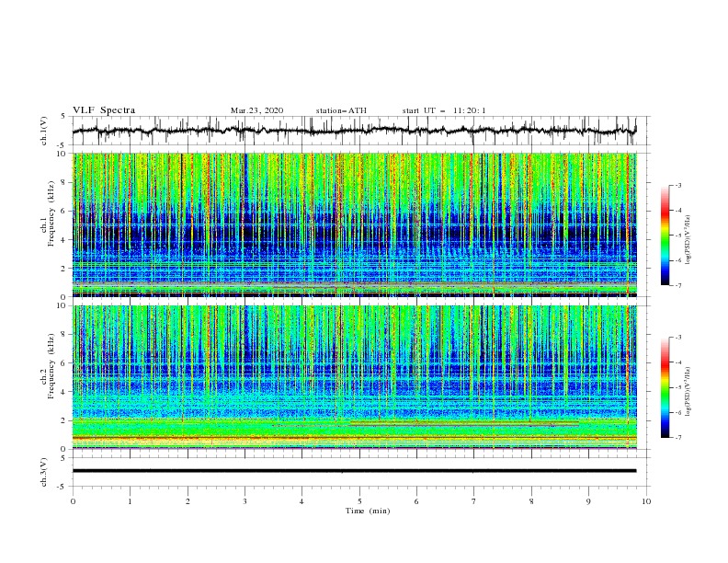Click inside the ch.1 spectrogram panel
The height and width of the screenshot is (563, 728).
(x=354, y=224)
